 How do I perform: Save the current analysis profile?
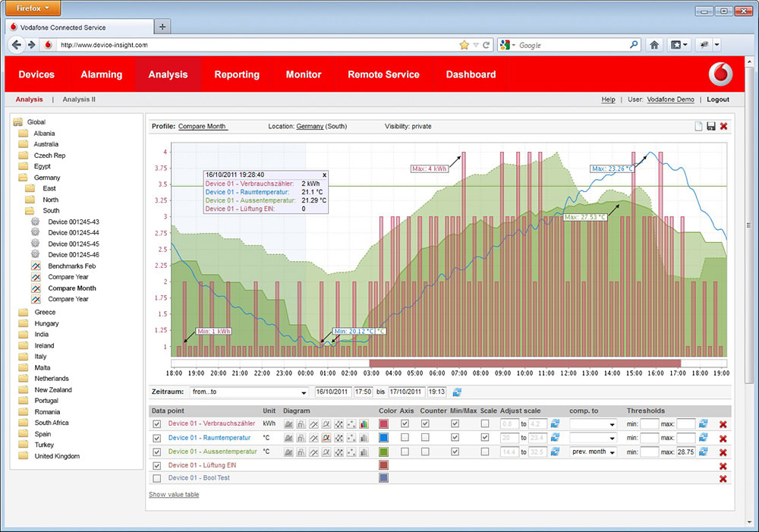711,126
